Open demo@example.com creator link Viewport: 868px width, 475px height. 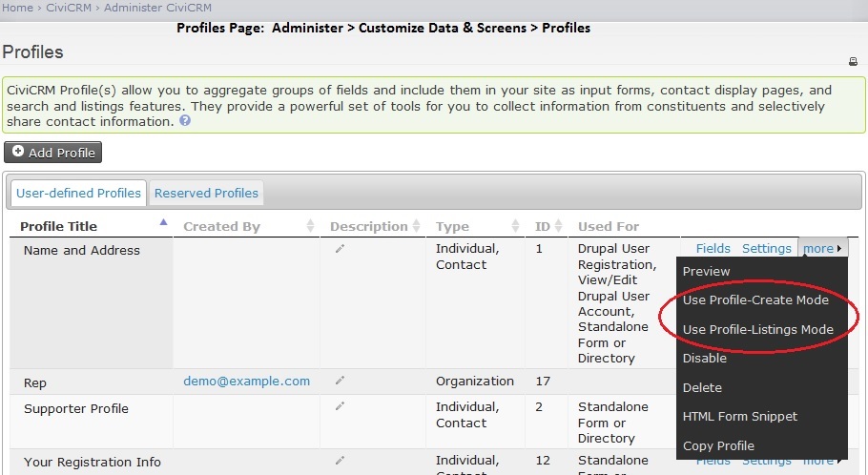click(x=246, y=381)
